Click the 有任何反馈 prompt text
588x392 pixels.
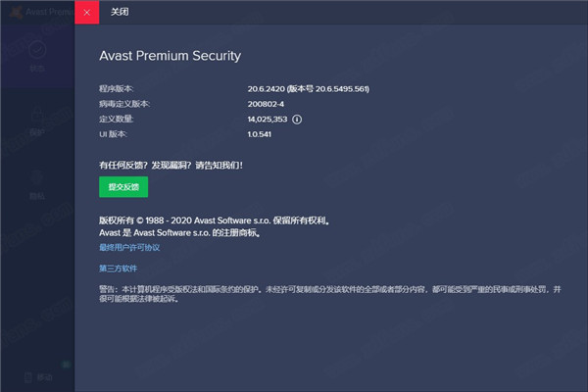coord(171,166)
